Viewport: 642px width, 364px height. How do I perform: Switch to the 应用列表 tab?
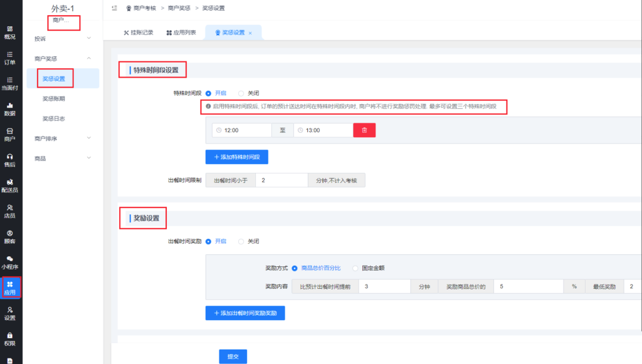181,33
